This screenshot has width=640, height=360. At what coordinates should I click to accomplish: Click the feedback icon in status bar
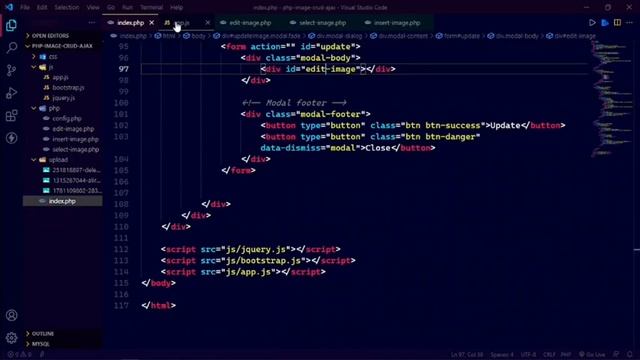pyautogui.click(x=616, y=354)
